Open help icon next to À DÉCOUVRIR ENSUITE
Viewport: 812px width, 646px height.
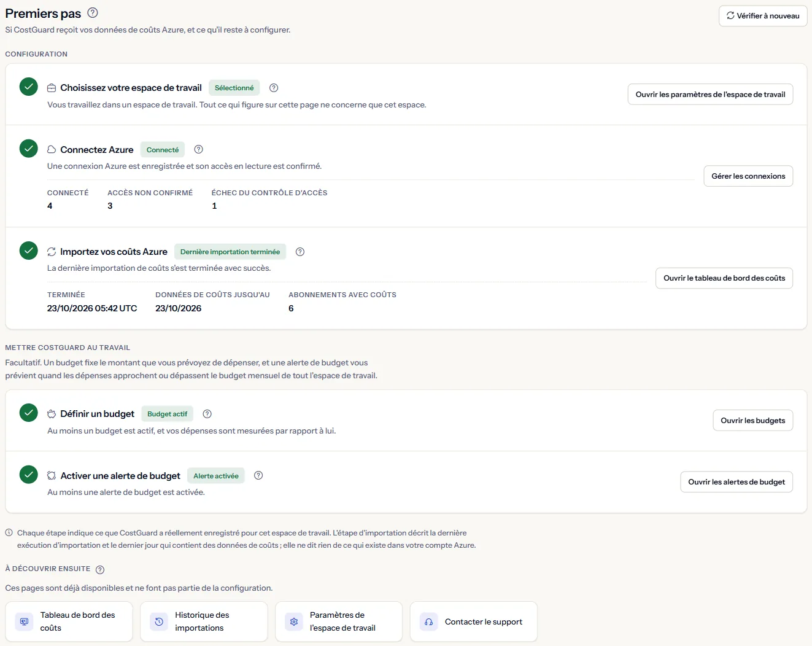click(x=100, y=569)
